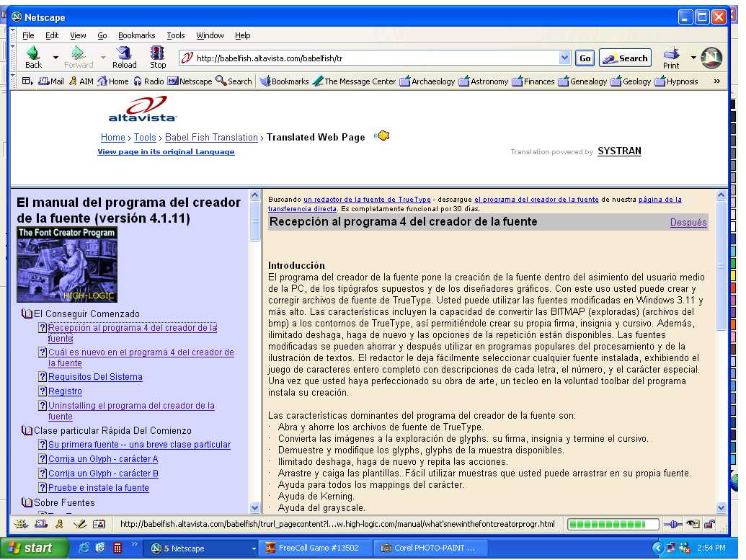Open the Registro topic link
This screenshot has width=746, height=560.
(x=65, y=391)
